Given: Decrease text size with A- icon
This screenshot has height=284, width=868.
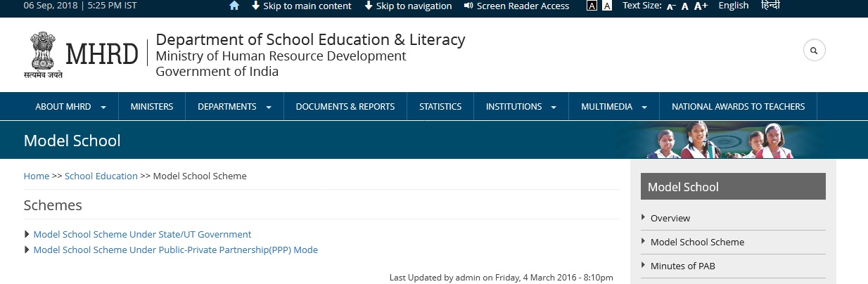Looking at the screenshot, I should (670, 6).
